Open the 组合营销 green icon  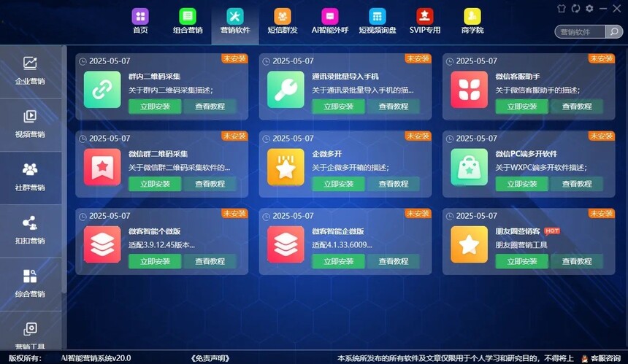(x=188, y=17)
